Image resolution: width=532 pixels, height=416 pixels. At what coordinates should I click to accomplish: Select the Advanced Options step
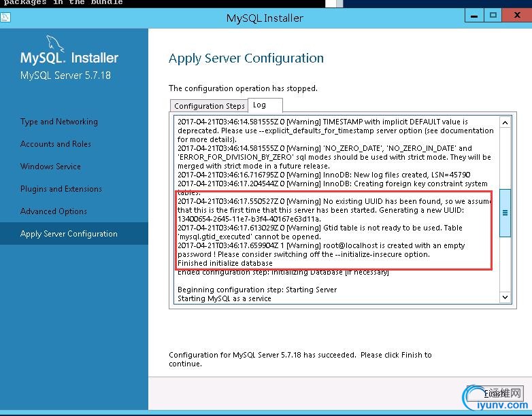54,211
